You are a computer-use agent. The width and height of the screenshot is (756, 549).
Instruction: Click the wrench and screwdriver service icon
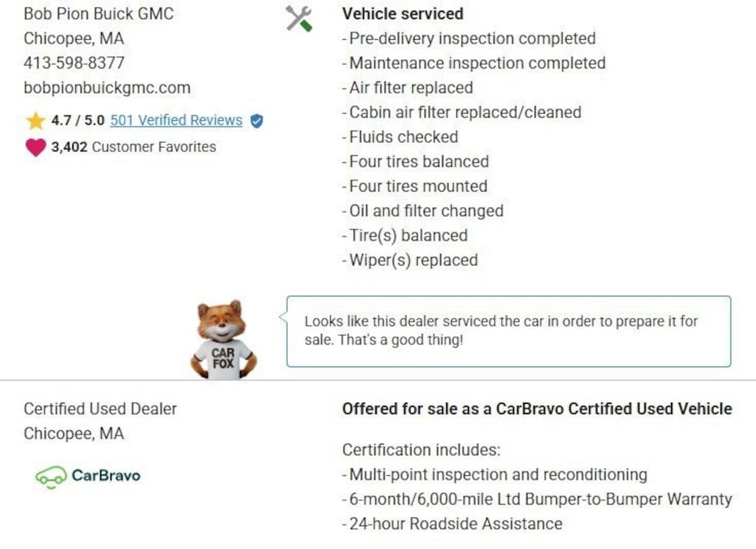click(x=299, y=18)
